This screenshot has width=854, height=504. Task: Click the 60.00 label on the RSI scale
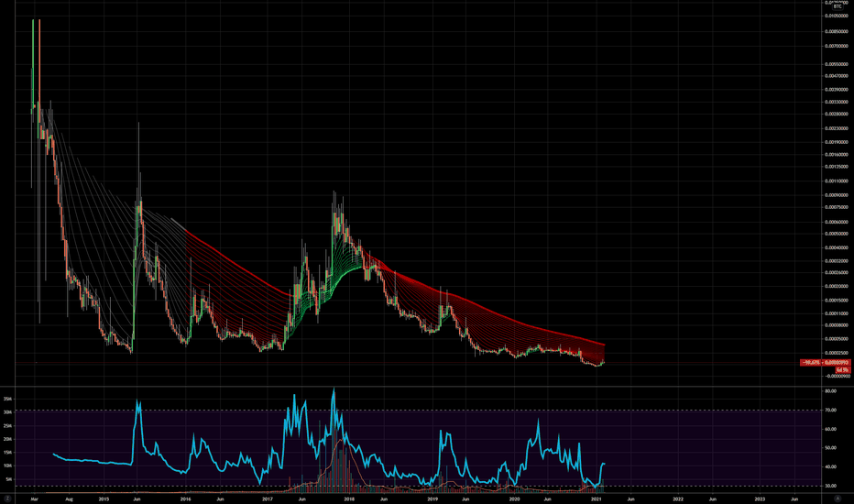point(830,429)
